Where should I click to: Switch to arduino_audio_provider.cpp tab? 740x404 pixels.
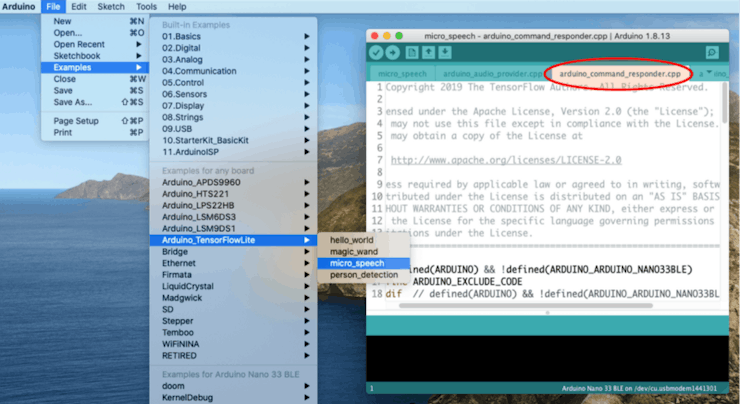click(x=492, y=74)
